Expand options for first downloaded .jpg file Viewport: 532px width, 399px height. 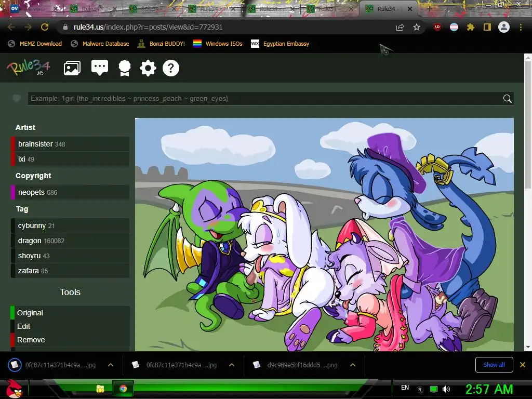coord(111,365)
